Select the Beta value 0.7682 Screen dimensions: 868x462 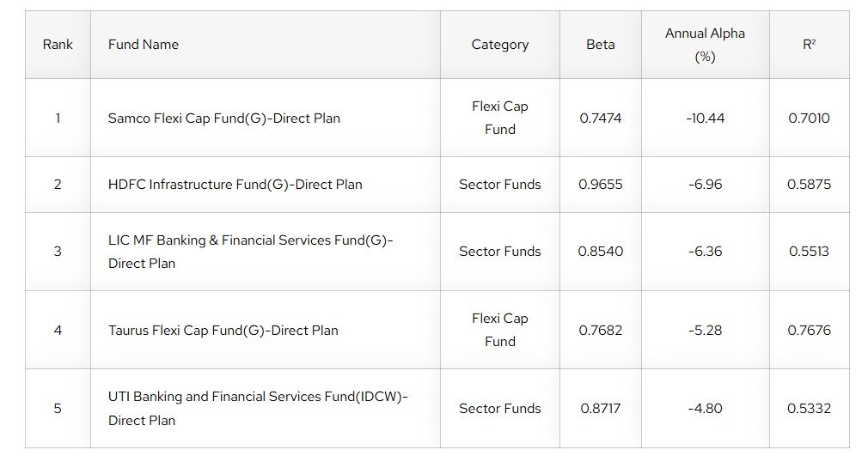pyautogui.click(x=600, y=331)
